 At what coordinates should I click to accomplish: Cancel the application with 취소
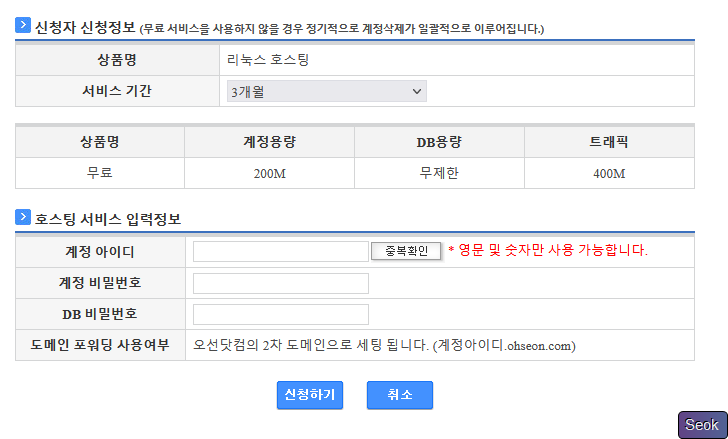(399, 394)
